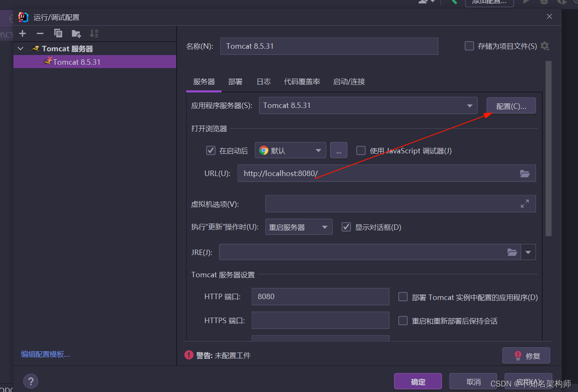Viewport: 578px width, 392px height.
Task: Check 部署 Tomcat 实例中配置的应用程序
Action: pyautogui.click(x=403, y=297)
